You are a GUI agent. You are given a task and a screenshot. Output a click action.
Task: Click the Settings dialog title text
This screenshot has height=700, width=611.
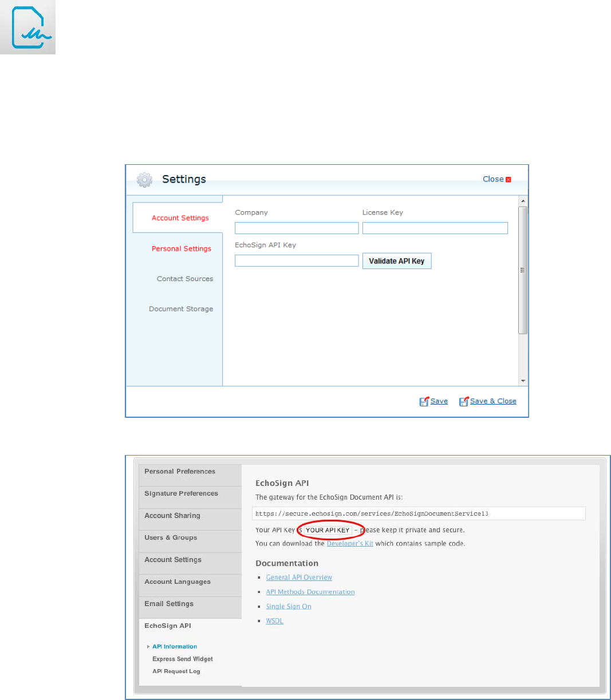tap(184, 179)
